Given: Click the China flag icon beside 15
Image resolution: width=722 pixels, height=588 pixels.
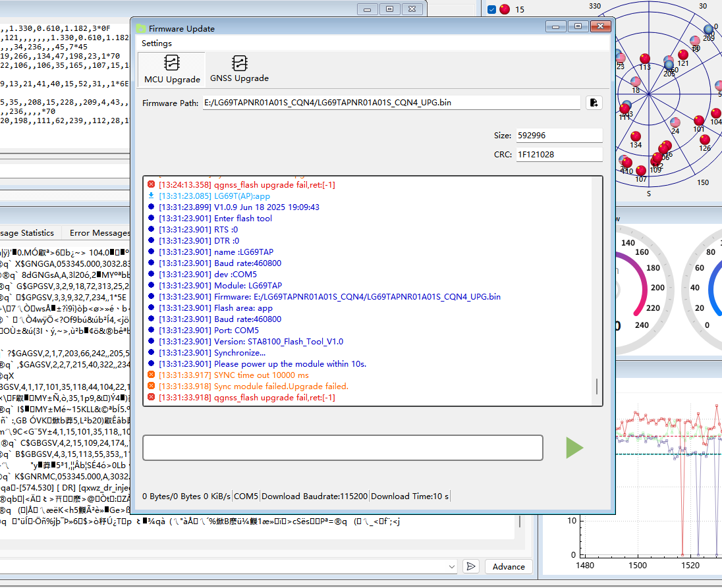Looking at the screenshot, I should click(x=505, y=9).
